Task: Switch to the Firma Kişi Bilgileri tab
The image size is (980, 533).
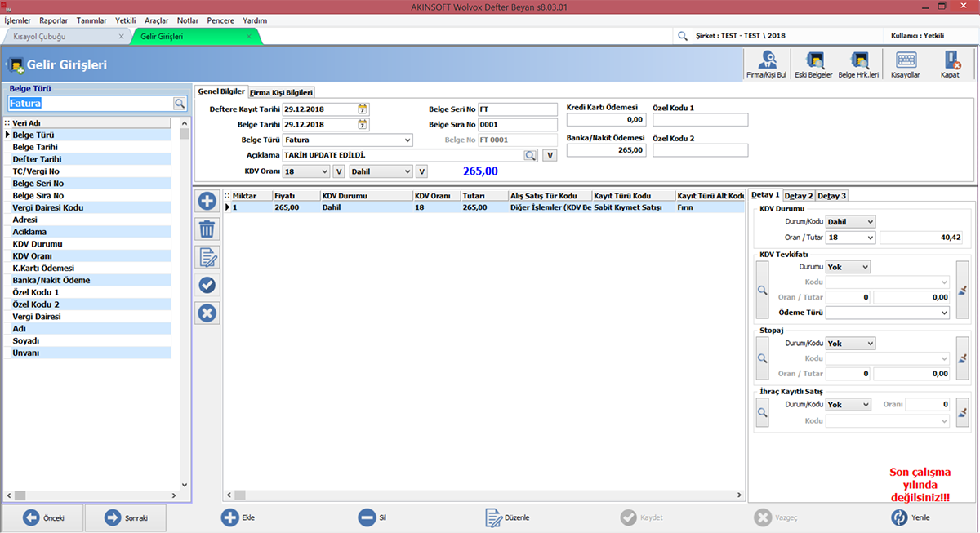Action: (281, 92)
